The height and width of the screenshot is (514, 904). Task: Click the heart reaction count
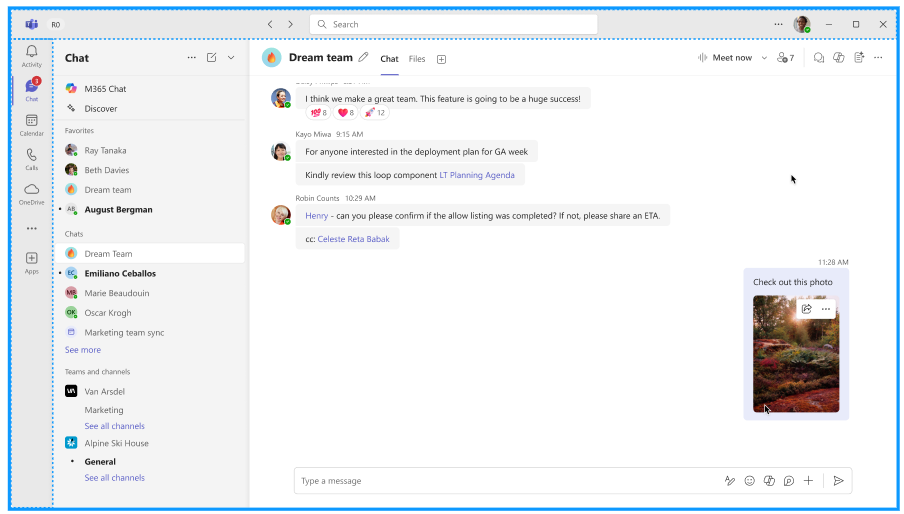345,113
